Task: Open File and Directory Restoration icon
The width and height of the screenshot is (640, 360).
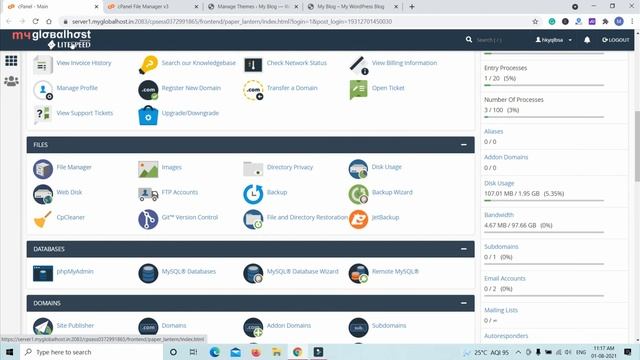Action: (253, 219)
